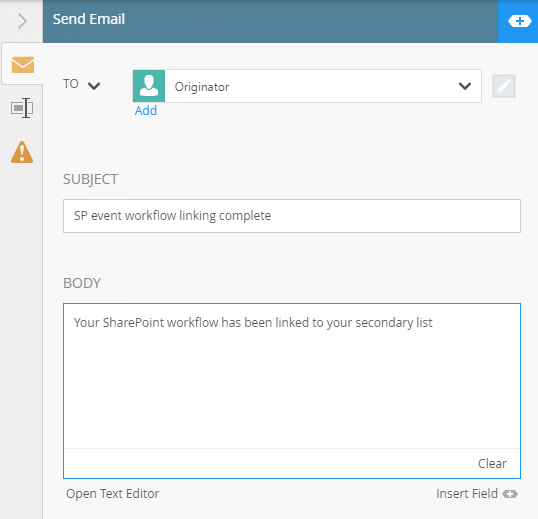Collapse the panel with the top-left chevron
This screenshot has height=519, width=538.
(x=22, y=21)
